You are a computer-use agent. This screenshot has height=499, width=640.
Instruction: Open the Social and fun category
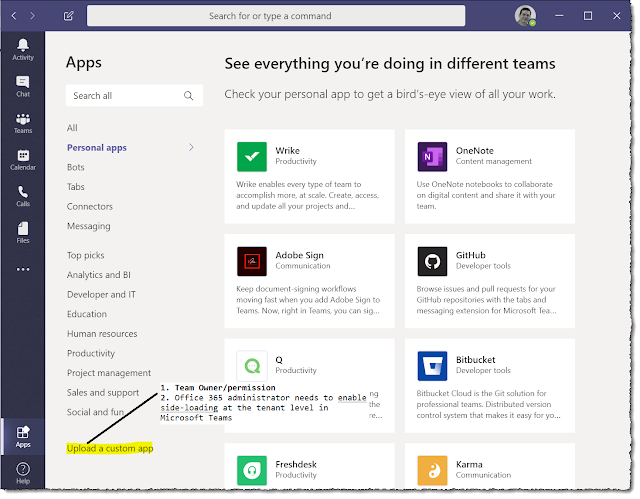coord(96,412)
